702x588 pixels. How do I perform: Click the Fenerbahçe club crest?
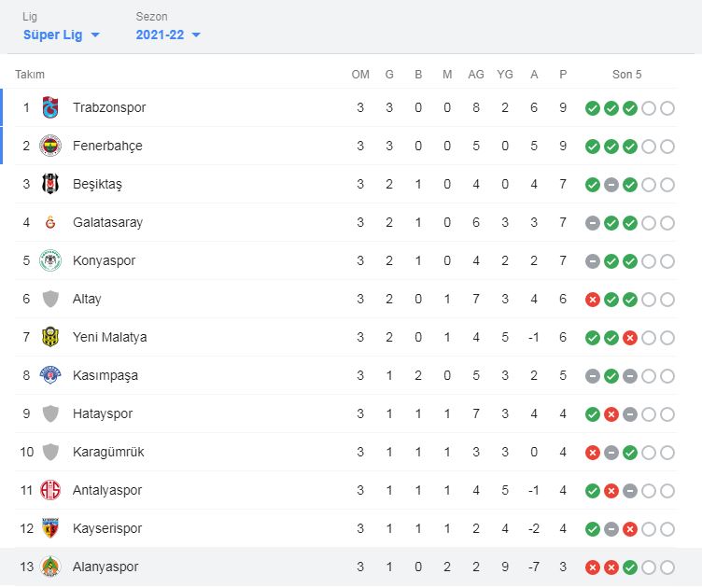50,146
